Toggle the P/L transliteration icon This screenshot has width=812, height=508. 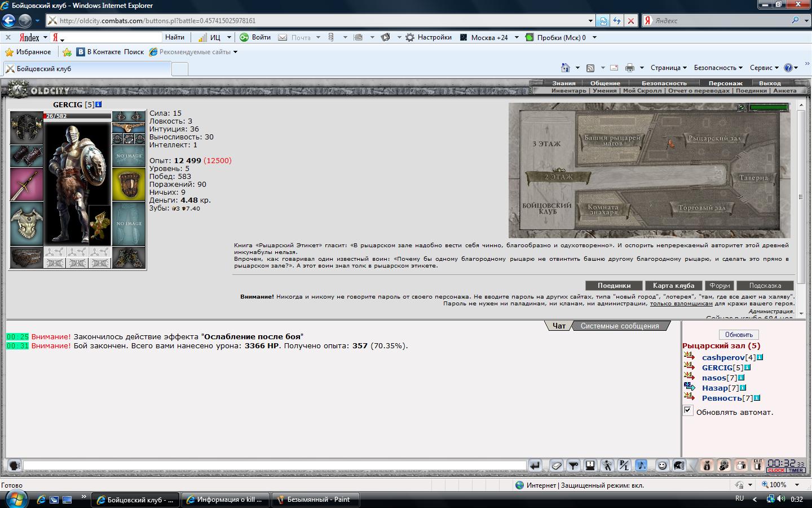click(x=624, y=466)
